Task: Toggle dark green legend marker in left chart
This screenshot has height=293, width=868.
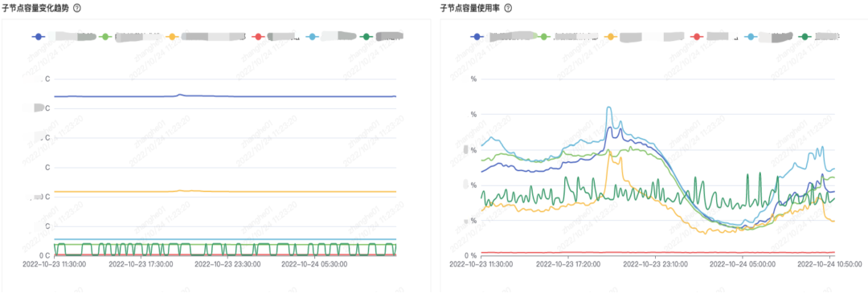Action: pyautogui.click(x=366, y=36)
